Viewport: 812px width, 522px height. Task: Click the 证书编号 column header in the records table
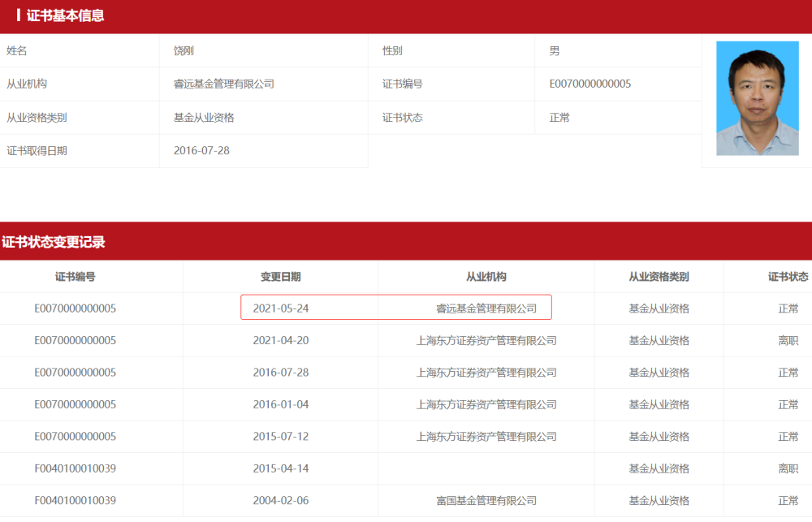click(x=75, y=277)
